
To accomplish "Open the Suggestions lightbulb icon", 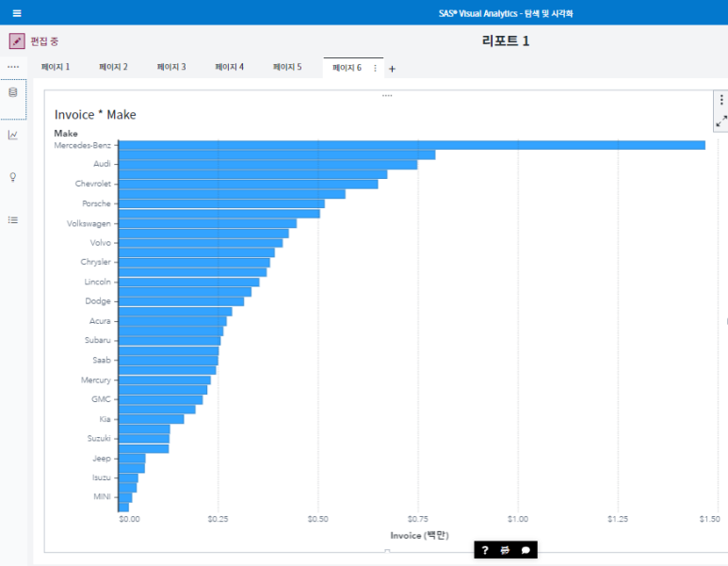I will (x=13, y=177).
